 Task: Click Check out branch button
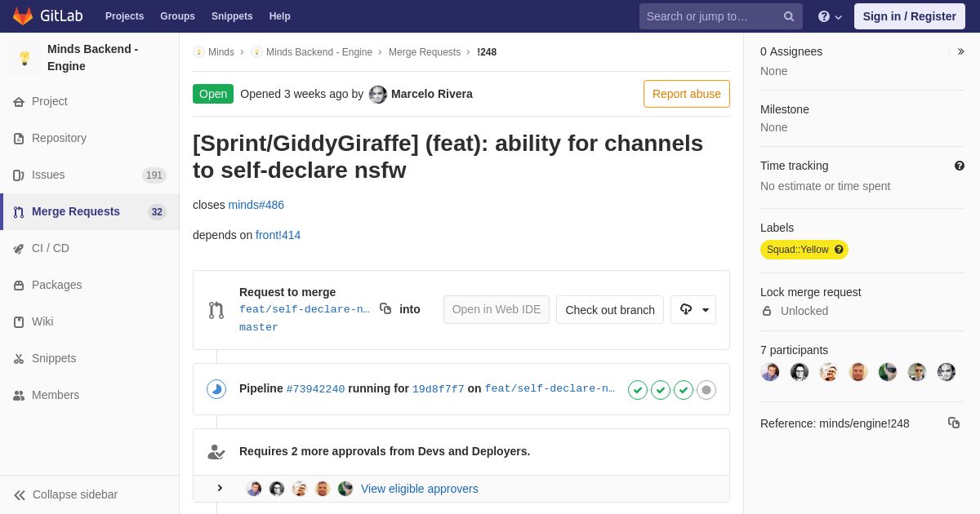[610, 309]
